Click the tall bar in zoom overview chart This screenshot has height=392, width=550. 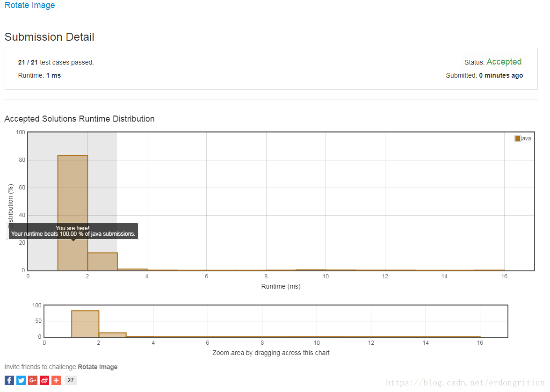(85, 324)
